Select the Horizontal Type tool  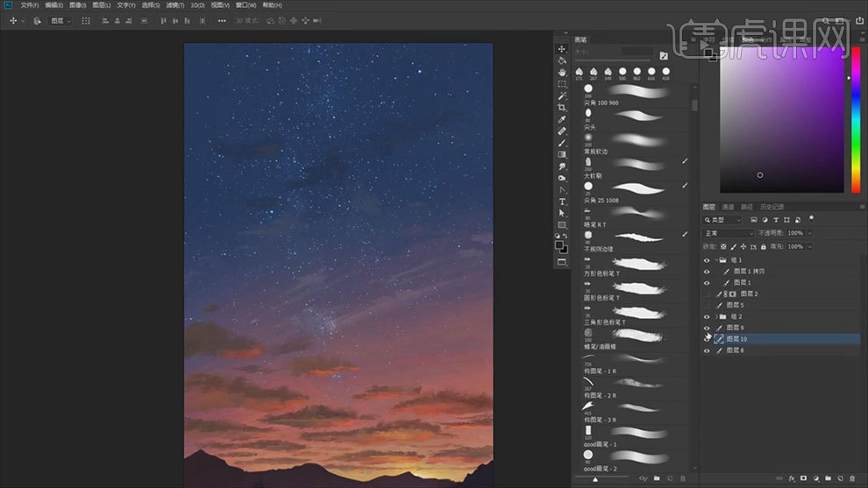(562, 202)
